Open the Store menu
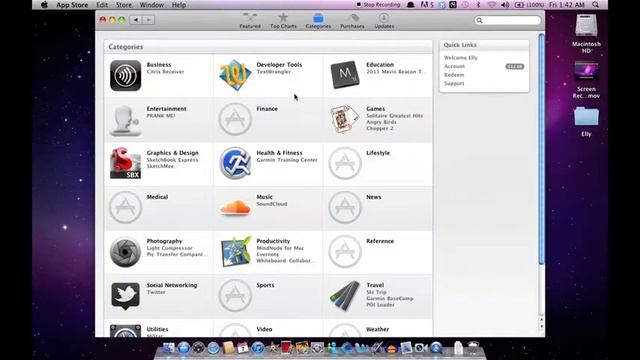 tap(124, 5)
